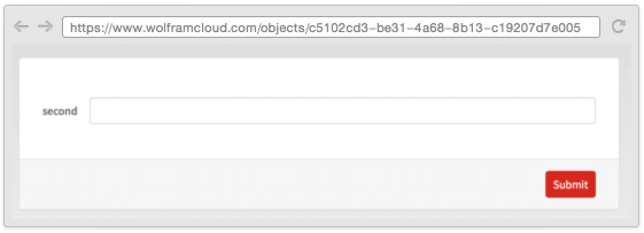The width and height of the screenshot is (644, 233).
Task: Reload the page with the refresh icon
Action: [x=619, y=27]
